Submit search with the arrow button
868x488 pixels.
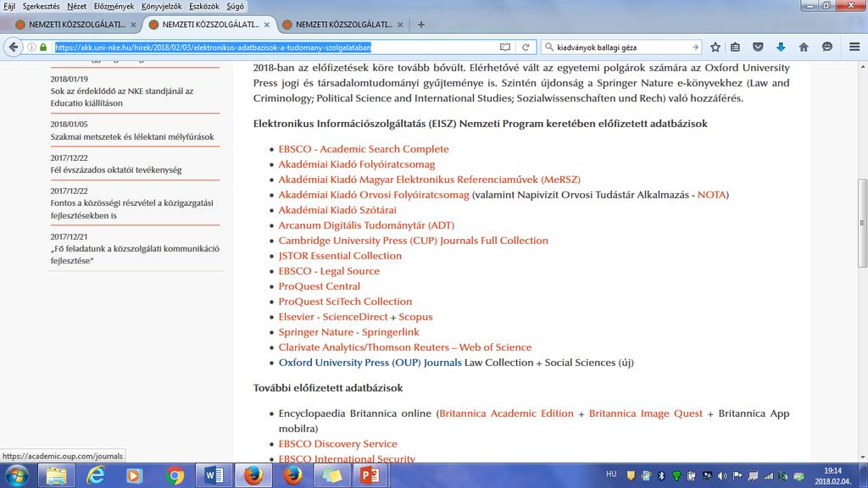[x=695, y=47]
